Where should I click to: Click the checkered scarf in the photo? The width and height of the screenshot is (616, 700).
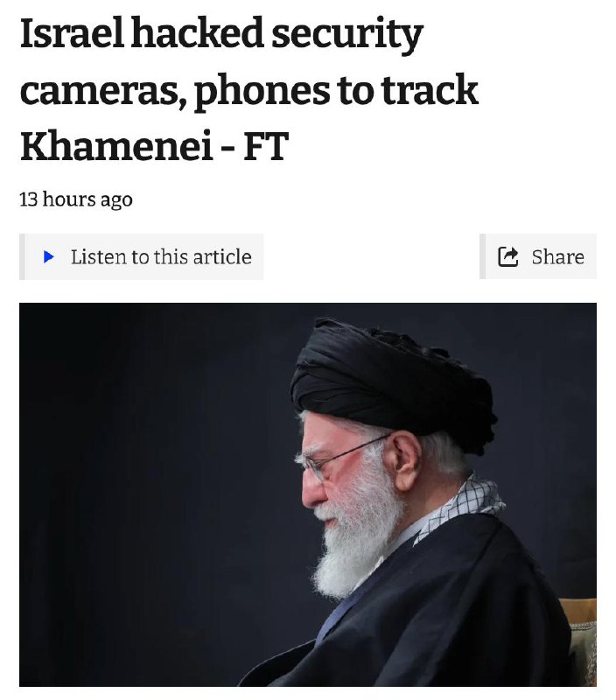[466, 505]
